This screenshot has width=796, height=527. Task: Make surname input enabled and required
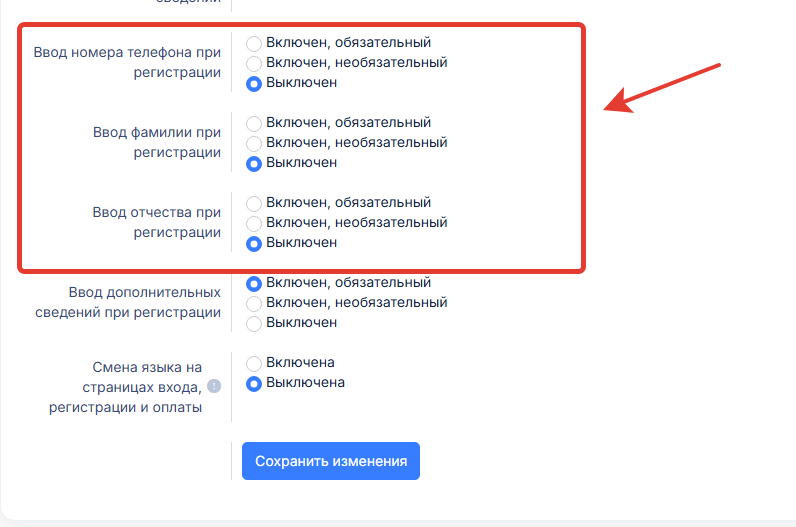pyautogui.click(x=254, y=123)
